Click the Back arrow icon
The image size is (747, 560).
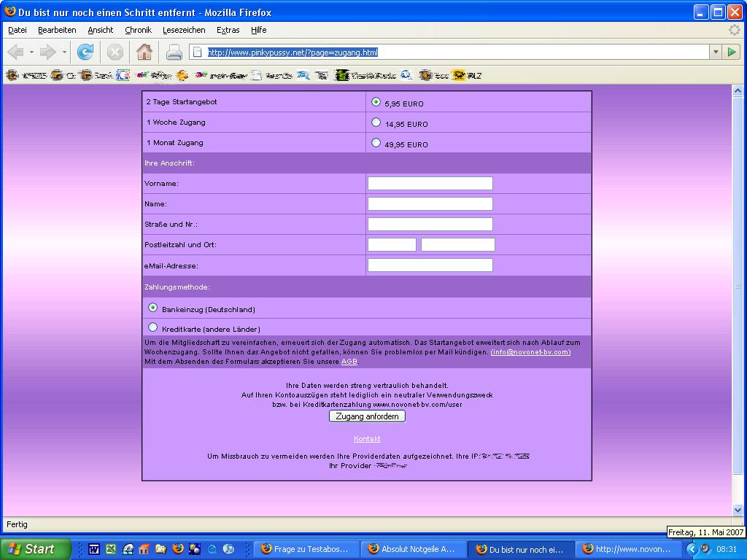tap(15, 52)
